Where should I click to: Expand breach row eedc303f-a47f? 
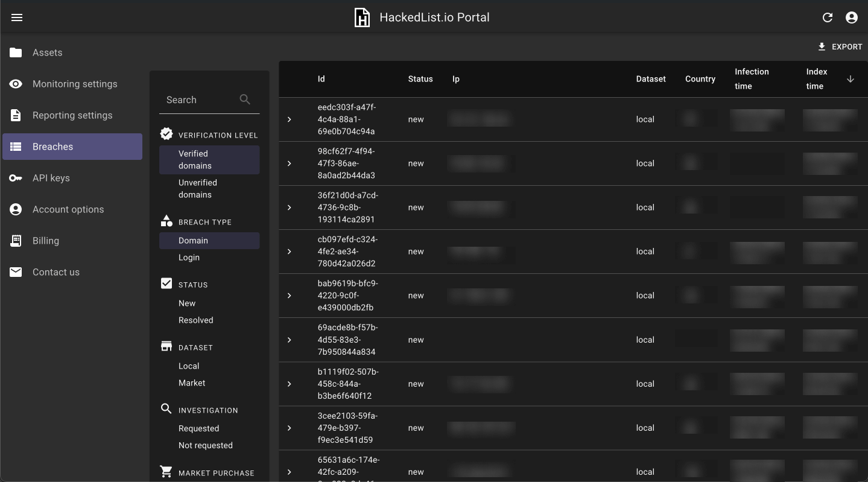pos(290,119)
